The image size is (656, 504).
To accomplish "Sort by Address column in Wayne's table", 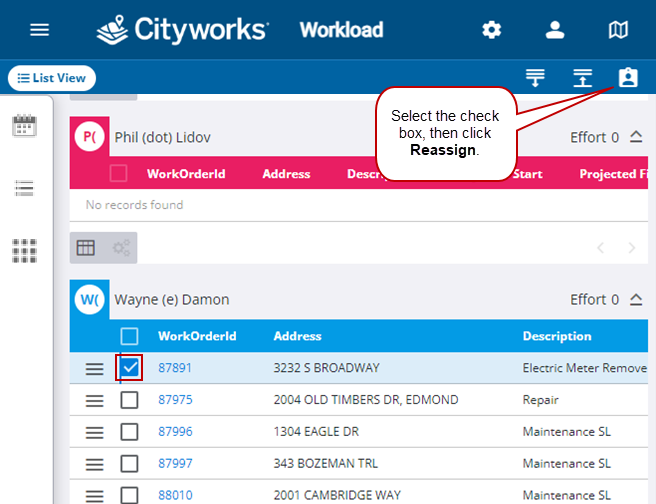I will coord(297,336).
